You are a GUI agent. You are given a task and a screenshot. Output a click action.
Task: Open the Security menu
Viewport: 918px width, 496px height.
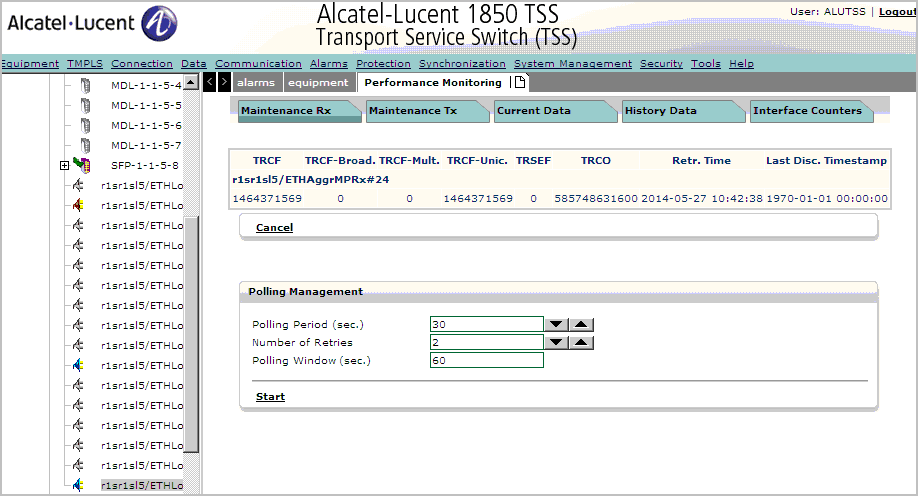click(661, 63)
